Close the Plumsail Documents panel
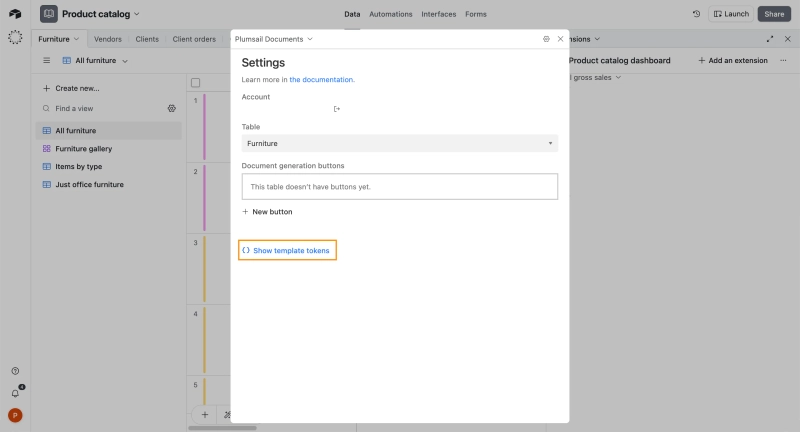Viewport: 800px width, 432px height. (x=560, y=39)
